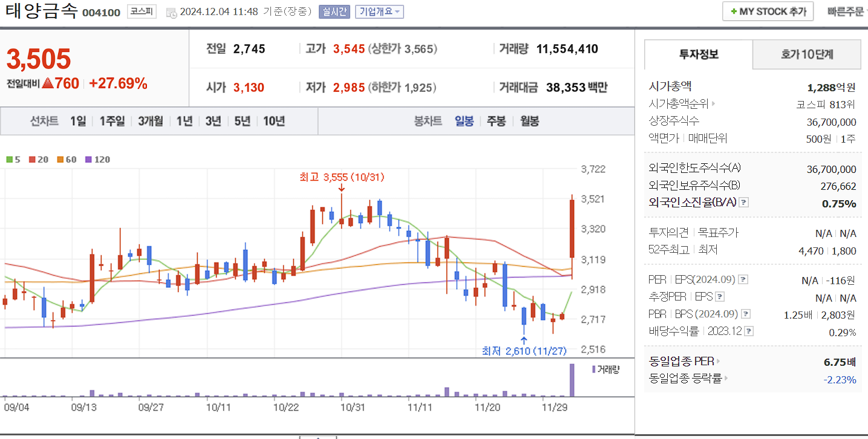
Task: Click the 120-day moving average legend marker
Action: pyautogui.click(x=89, y=160)
